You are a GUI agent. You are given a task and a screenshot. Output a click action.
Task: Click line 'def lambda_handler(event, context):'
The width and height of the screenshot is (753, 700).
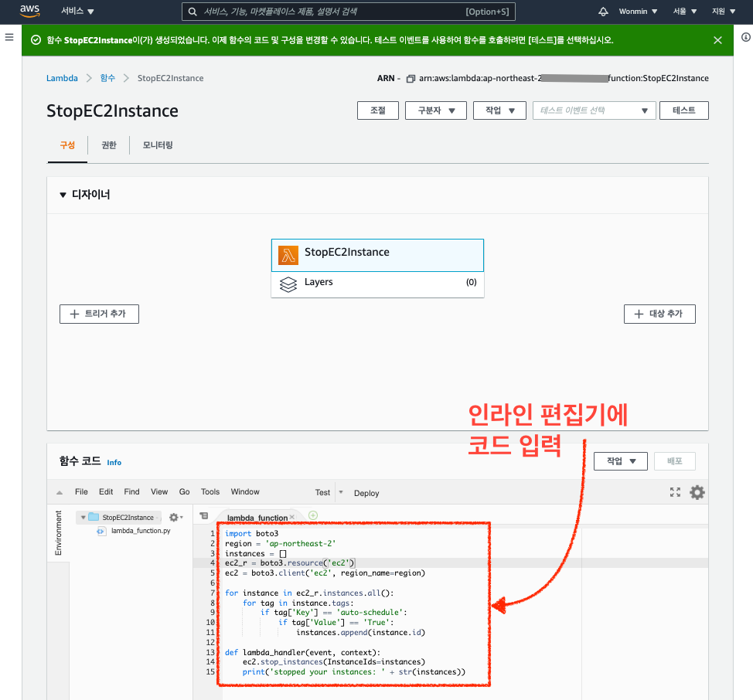tap(302, 653)
